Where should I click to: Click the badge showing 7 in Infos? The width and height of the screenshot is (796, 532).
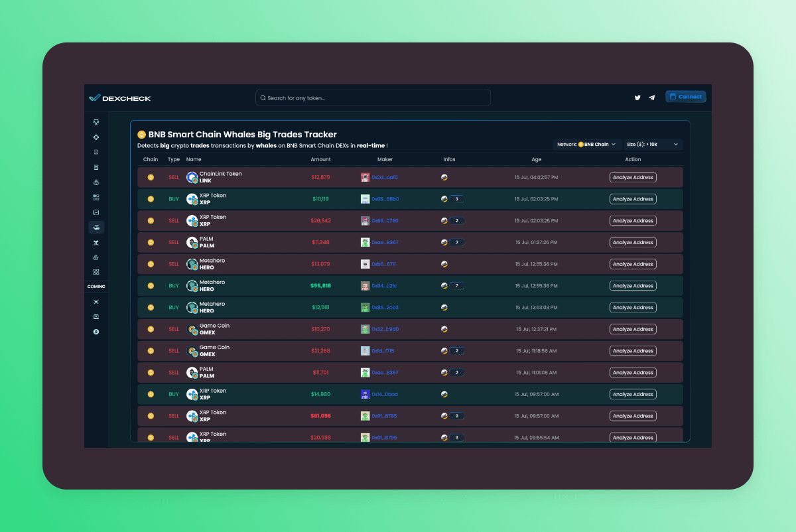(x=456, y=286)
